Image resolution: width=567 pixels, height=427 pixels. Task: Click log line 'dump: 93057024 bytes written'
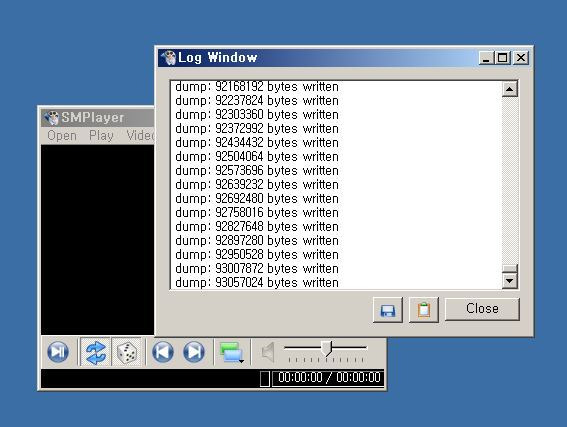click(x=257, y=282)
